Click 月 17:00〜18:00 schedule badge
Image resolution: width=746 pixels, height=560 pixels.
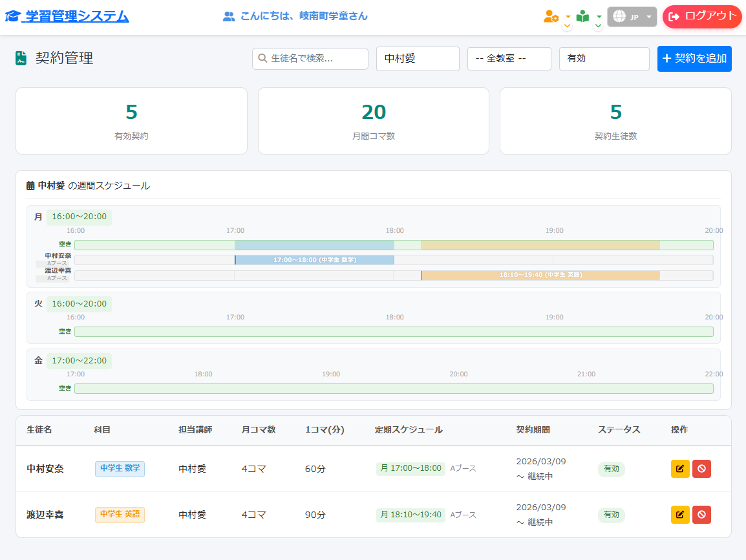[410, 469]
